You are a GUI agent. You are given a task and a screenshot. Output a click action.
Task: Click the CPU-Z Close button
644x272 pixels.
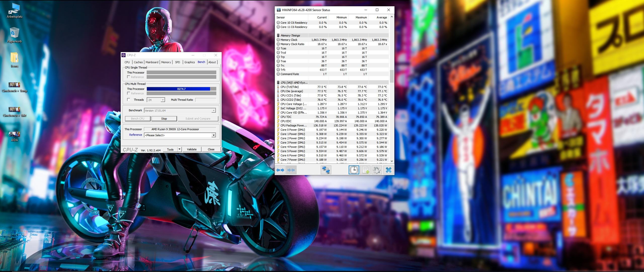pyautogui.click(x=211, y=149)
